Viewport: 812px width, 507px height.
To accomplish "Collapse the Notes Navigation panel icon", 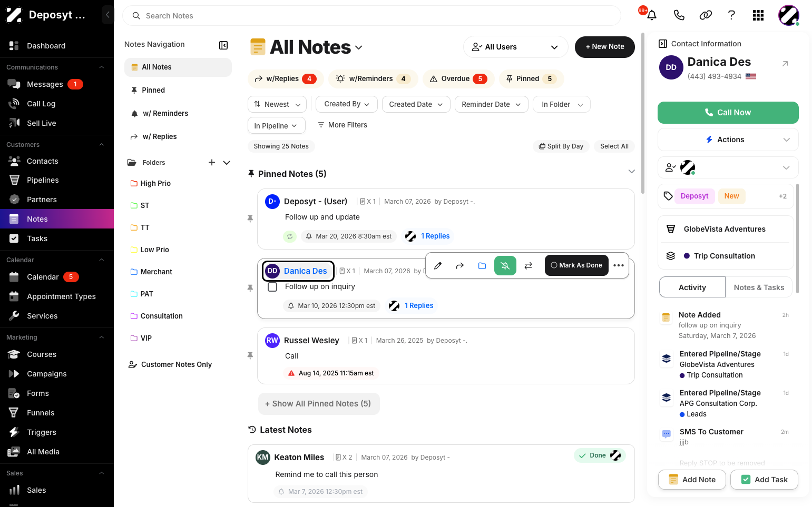I will click(x=223, y=45).
